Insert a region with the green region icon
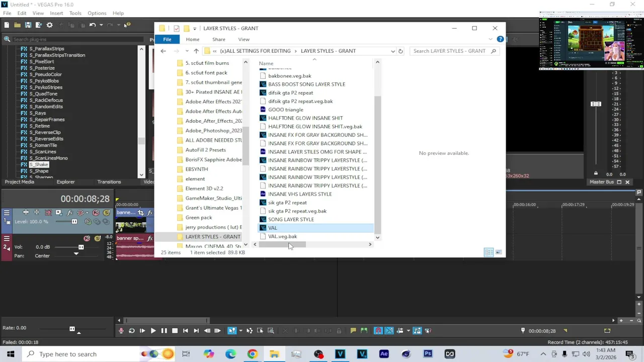Image resolution: width=644 pixels, height=362 pixels. 364,330
